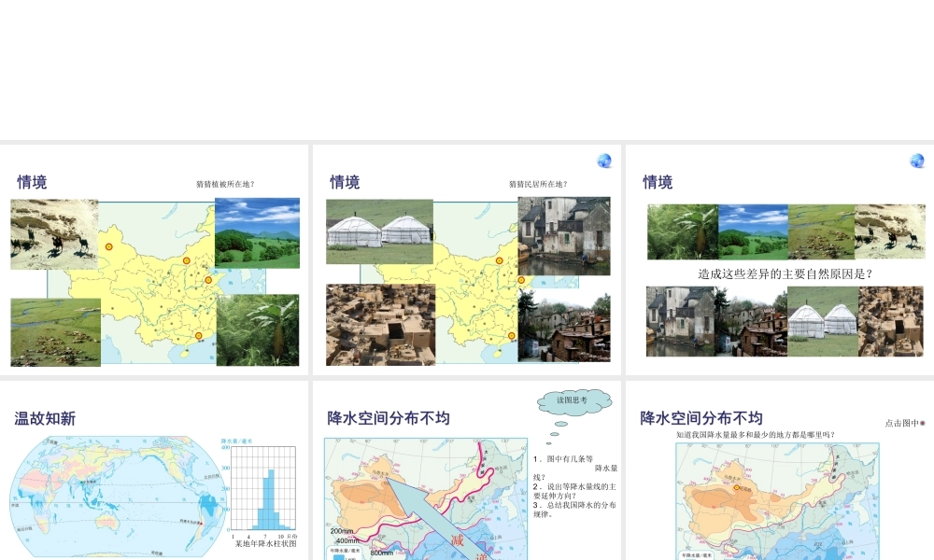Click the adobe flat-roof houses photo on second slide
This screenshot has width=934, height=560.
tap(380, 325)
